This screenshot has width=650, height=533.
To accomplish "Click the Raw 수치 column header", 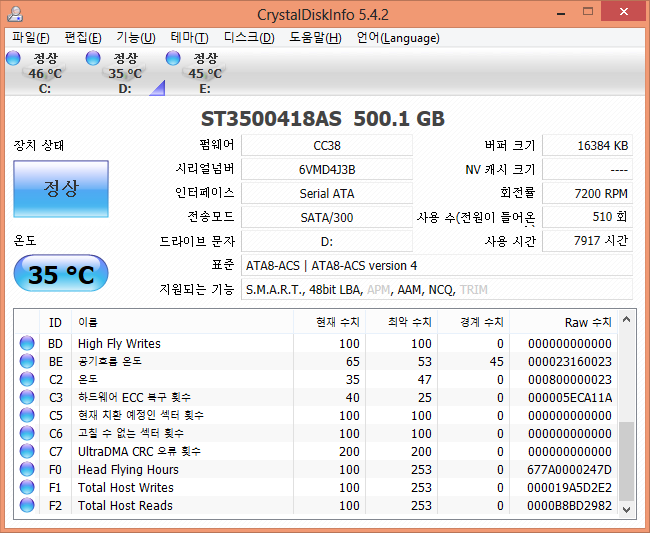I will click(563, 322).
